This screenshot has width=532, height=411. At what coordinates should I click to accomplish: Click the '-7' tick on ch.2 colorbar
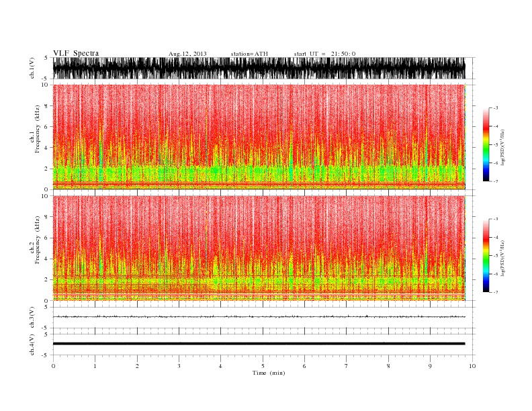[x=496, y=292]
